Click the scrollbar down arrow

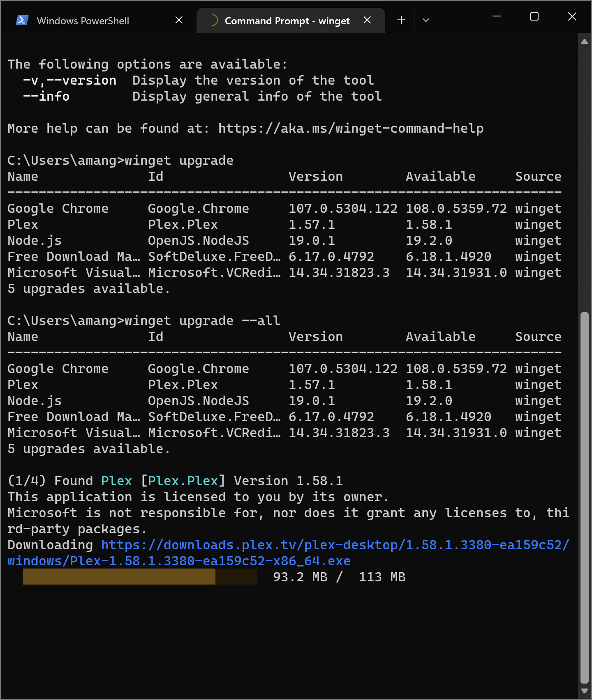coord(585,691)
